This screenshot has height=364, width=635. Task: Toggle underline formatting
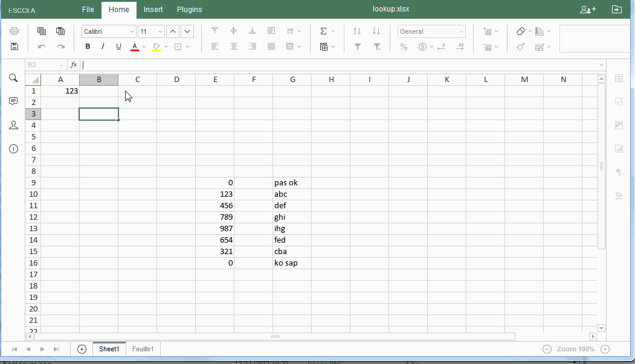(118, 46)
